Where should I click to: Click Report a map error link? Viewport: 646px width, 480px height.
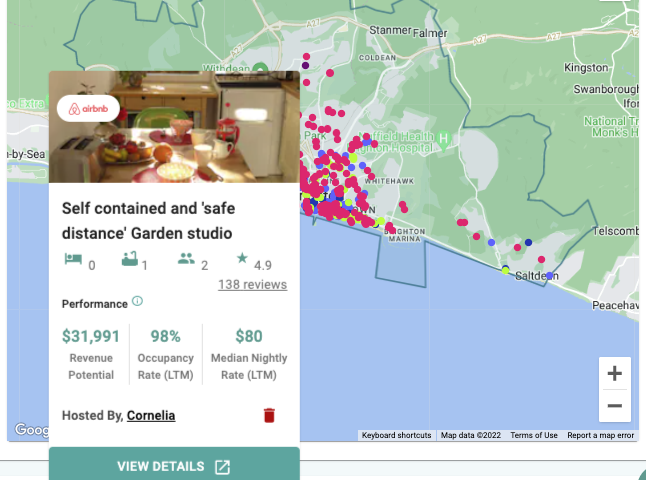point(600,435)
